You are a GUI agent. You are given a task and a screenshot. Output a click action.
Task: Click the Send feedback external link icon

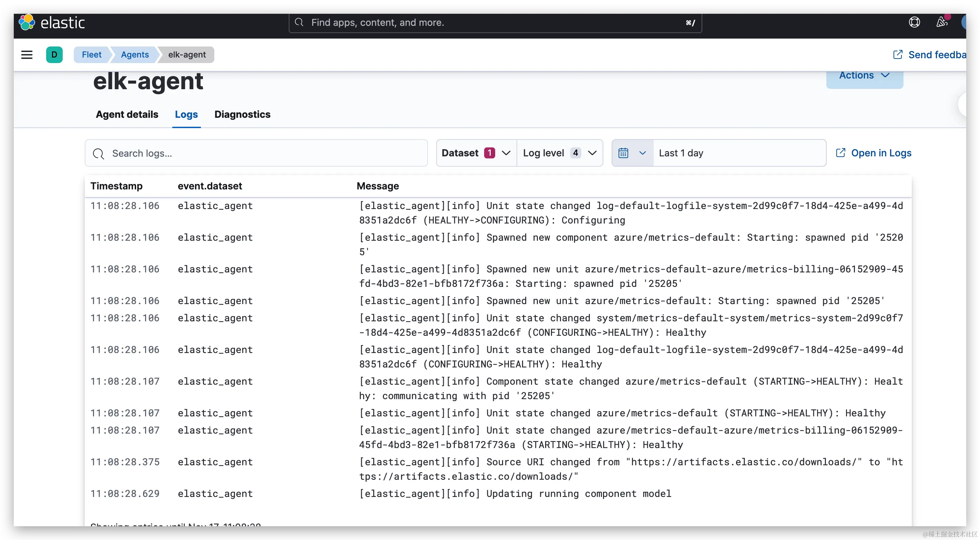click(x=897, y=55)
